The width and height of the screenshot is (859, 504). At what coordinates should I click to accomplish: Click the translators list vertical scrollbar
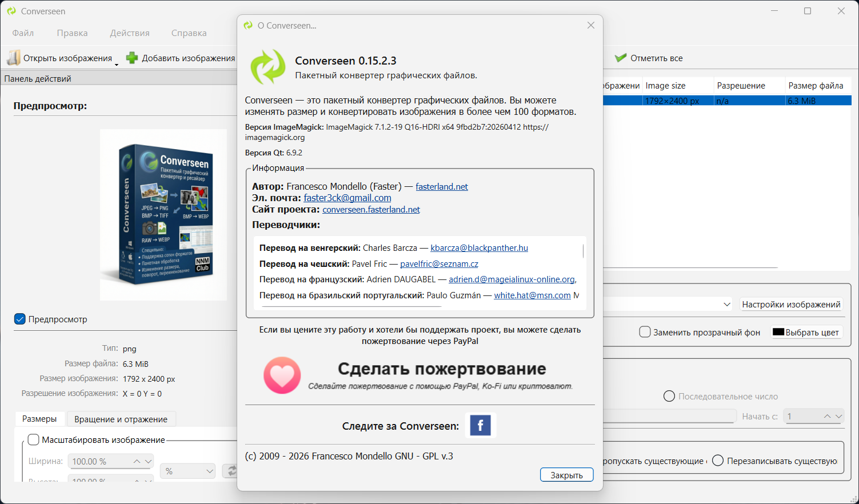point(583,251)
